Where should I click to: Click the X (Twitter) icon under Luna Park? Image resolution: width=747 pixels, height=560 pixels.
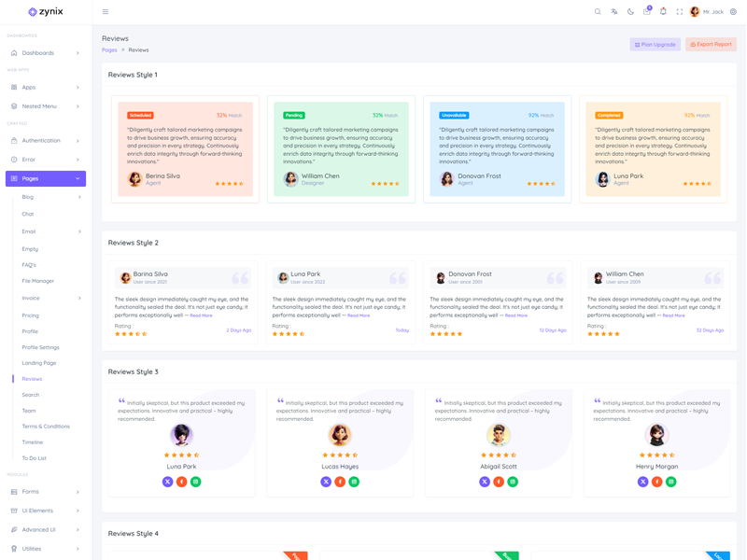[x=167, y=482]
